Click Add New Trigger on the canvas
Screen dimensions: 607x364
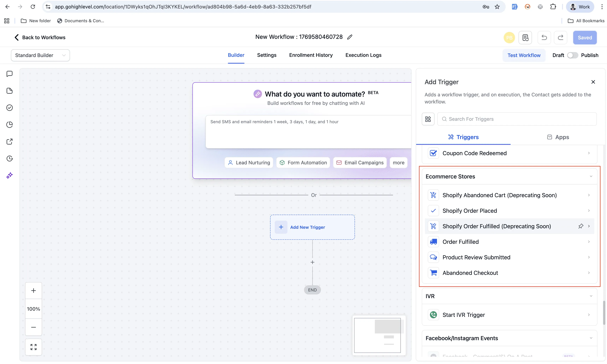(312, 227)
